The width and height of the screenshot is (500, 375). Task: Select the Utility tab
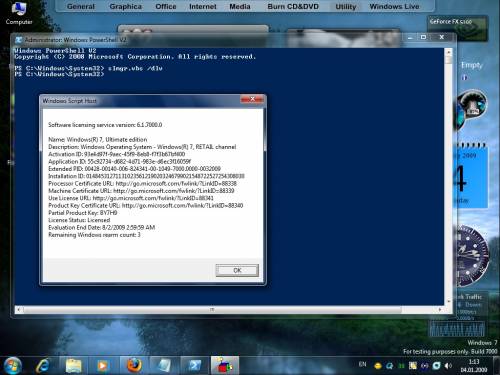[346, 6]
